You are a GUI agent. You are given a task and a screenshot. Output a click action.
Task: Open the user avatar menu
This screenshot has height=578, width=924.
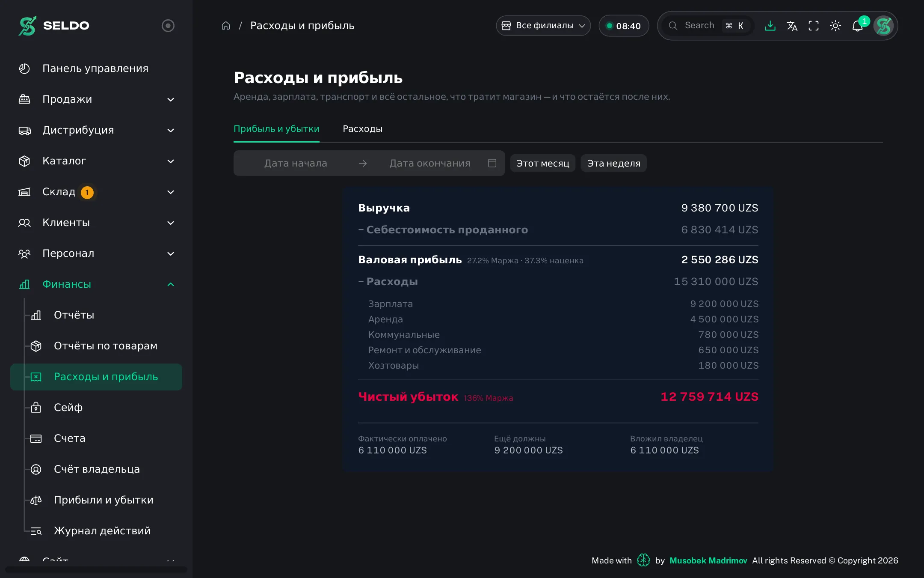click(884, 26)
